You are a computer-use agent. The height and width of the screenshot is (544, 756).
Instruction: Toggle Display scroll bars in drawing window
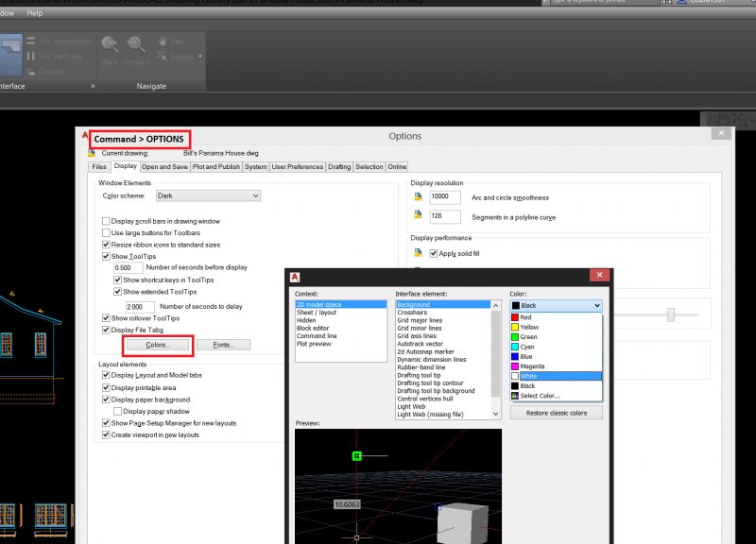pos(106,221)
